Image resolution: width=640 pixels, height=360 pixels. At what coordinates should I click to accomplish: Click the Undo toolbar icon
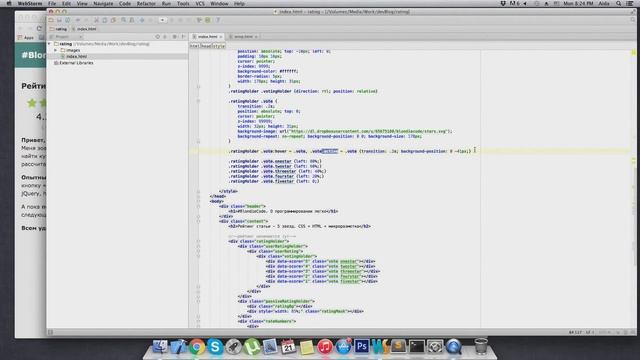(78, 20)
